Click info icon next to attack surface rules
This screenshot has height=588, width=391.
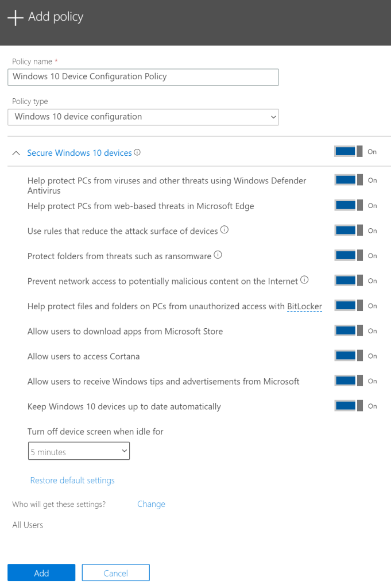tap(224, 230)
